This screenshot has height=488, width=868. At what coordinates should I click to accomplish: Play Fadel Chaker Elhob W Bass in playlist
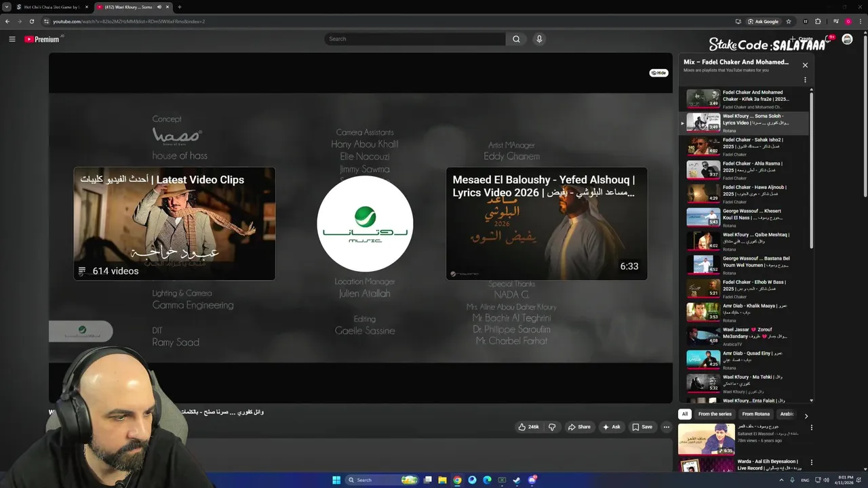pos(745,289)
